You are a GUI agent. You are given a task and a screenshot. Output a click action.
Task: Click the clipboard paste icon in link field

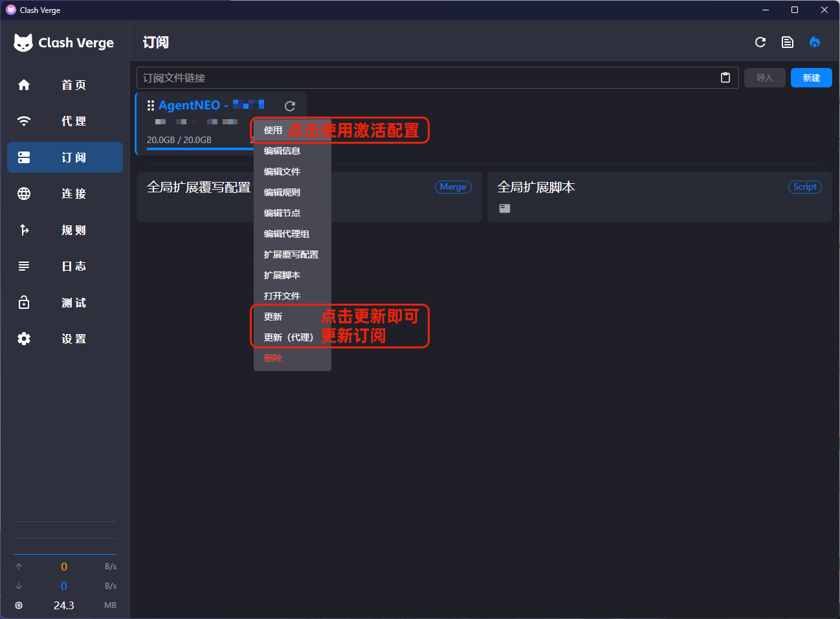[725, 78]
